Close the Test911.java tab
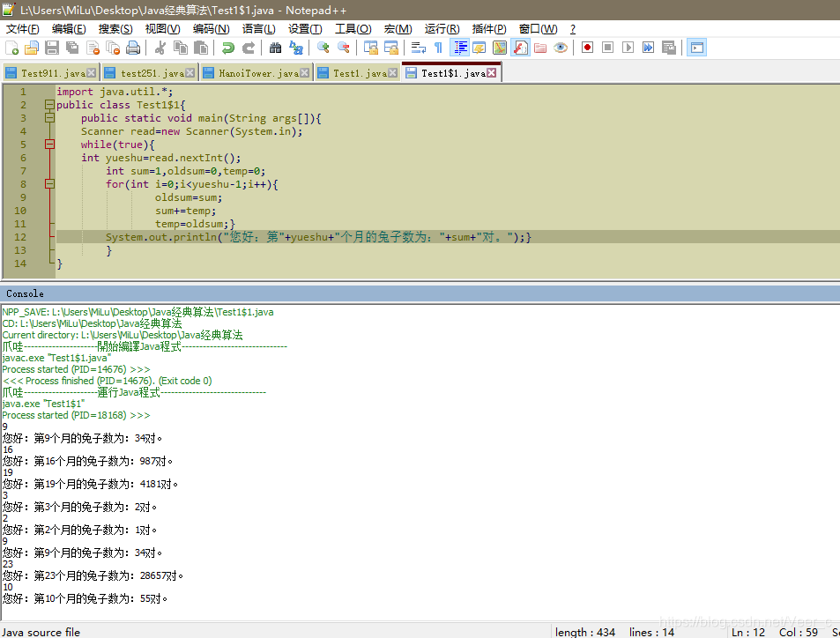Viewport: 840px width, 638px height. pos(91,73)
